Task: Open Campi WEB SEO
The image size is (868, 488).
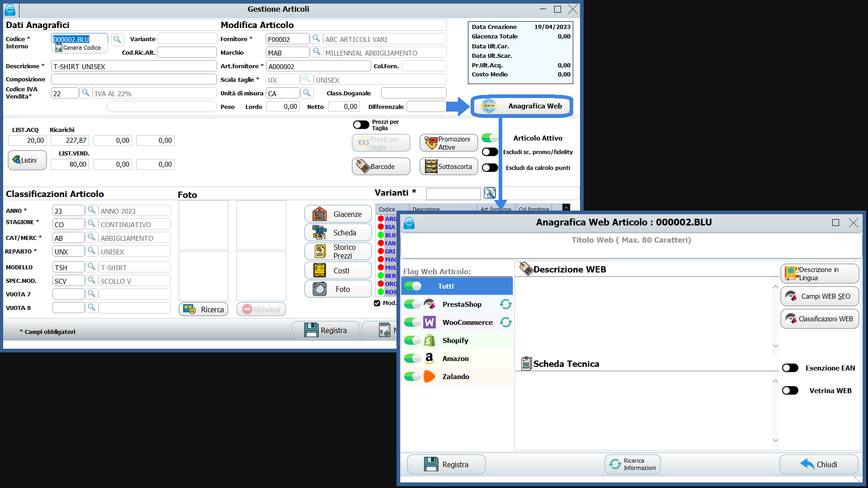Action: 819,296
